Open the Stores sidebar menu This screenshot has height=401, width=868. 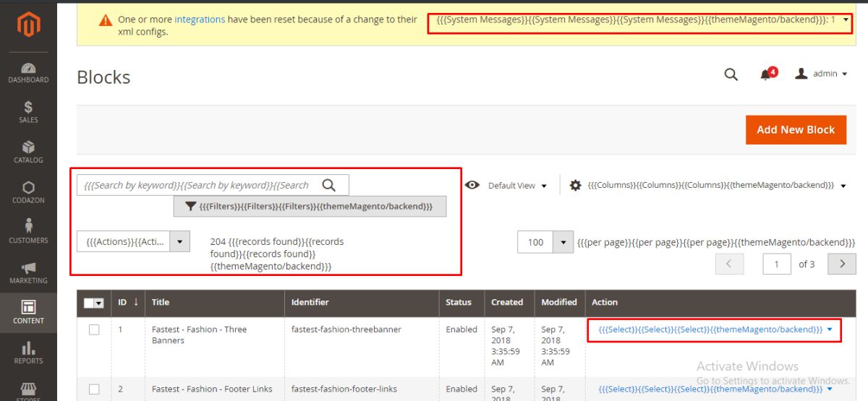(28, 391)
